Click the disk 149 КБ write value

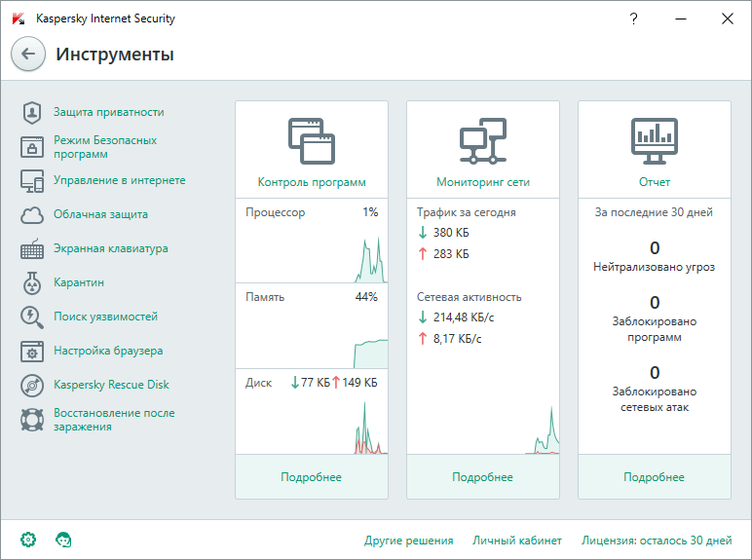point(359,382)
